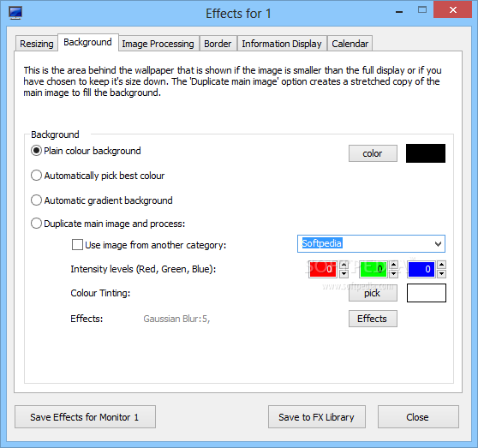Image resolution: width=478 pixels, height=448 pixels.
Task: Decrease the red intensity with down arrow
Action: pyautogui.click(x=344, y=273)
